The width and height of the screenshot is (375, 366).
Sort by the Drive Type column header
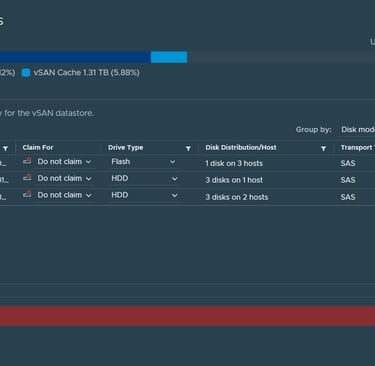point(125,148)
